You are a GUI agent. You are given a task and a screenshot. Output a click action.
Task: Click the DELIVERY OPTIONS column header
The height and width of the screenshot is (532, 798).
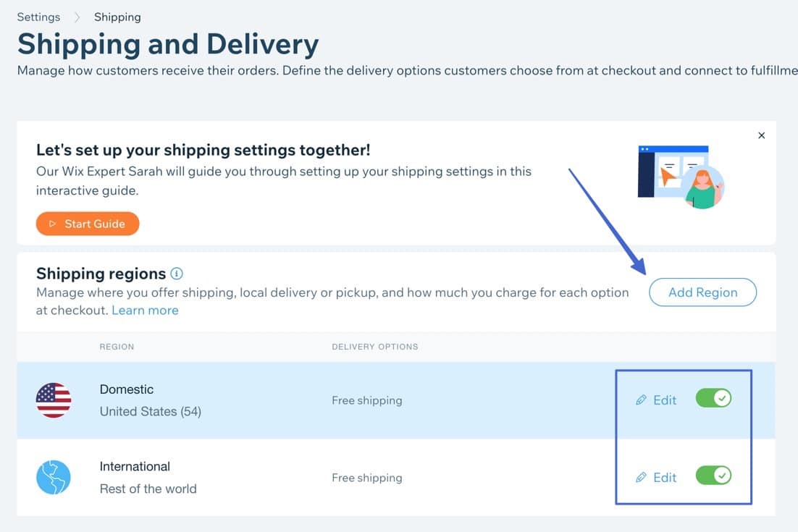pos(374,347)
